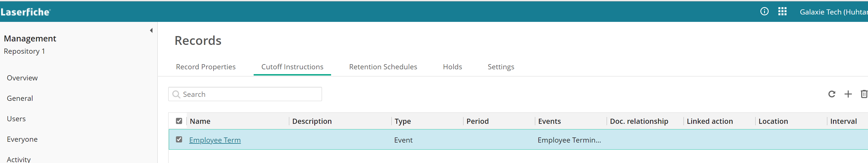868x163 pixels.
Task: Collapse the Management sidebar panel
Action: click(x=151, y=31)
